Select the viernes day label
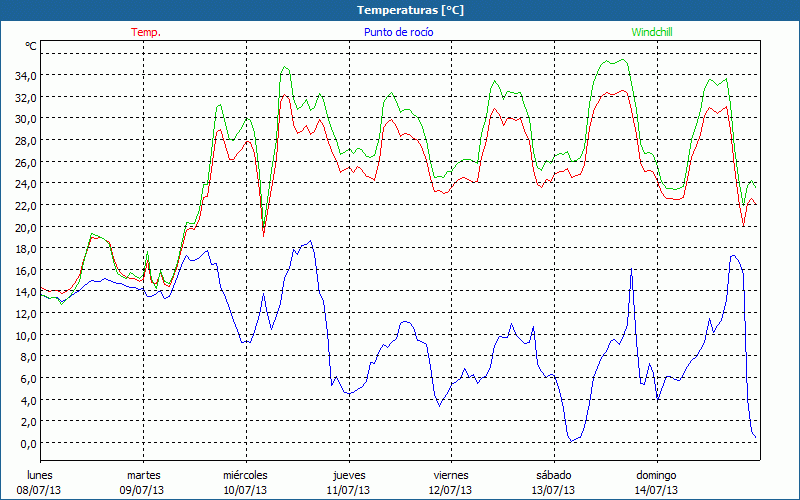 (451, 475)
